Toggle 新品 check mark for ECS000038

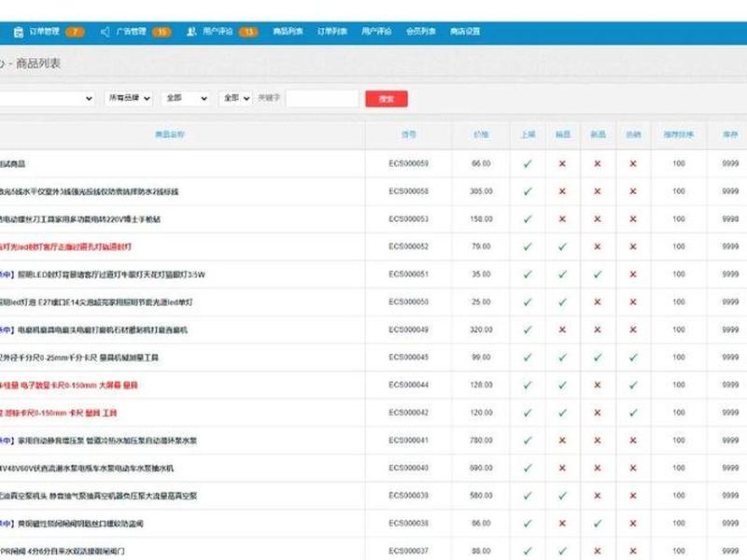(x=598, y=524)
